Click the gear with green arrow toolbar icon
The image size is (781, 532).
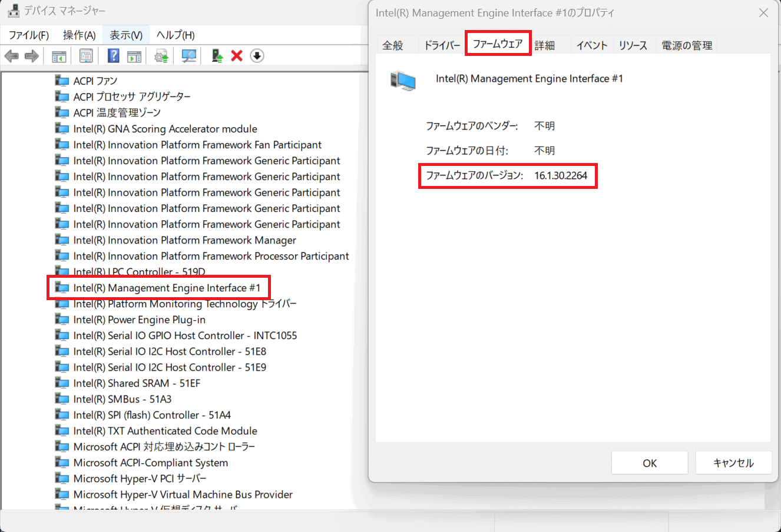[161, 56]
